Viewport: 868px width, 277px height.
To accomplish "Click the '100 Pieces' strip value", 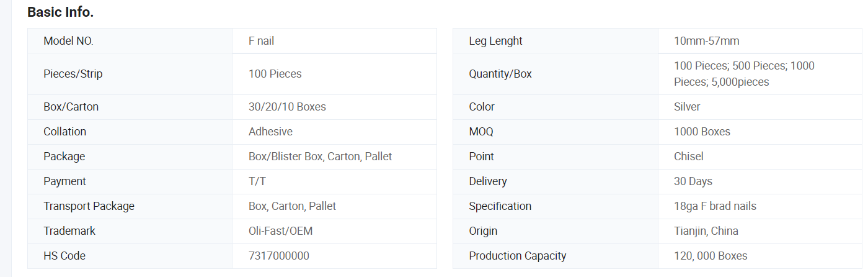I will point(275,74).
